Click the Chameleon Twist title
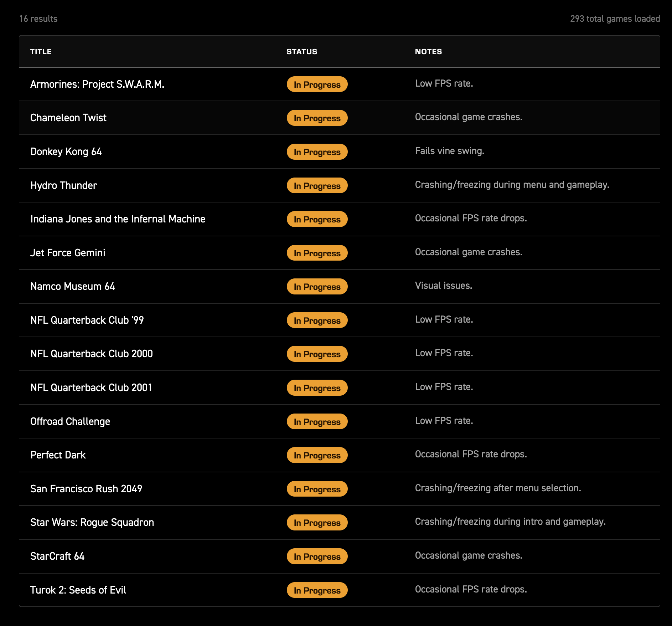Image resolution: width=672 pixels, height=626 pixels. click(68, 118)
